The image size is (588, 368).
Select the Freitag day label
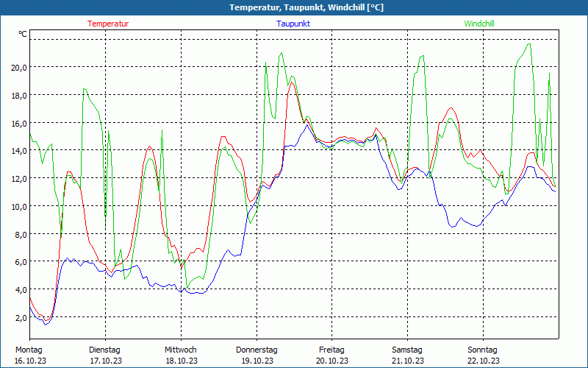(331, 350)
